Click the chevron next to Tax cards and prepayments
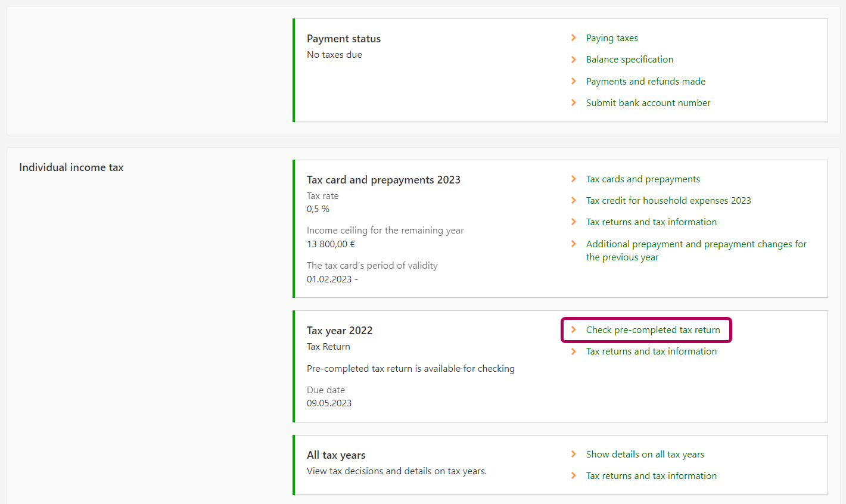The width and height of the screenshot is (846, 504). click(x=573, y=179)
